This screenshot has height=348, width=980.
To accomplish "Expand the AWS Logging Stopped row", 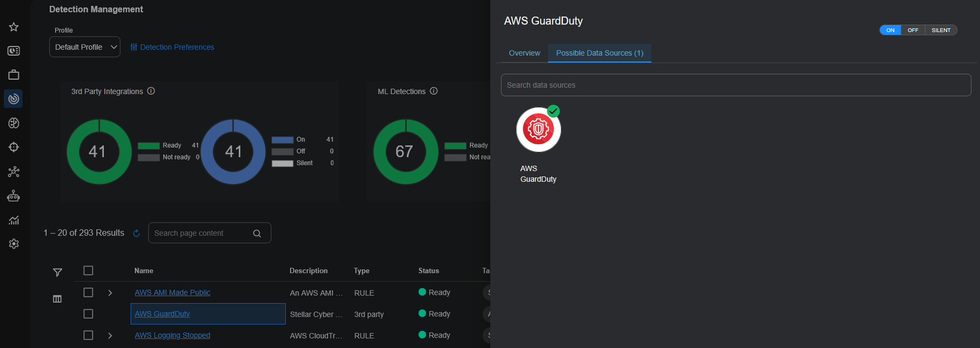I will click(110, 336).
